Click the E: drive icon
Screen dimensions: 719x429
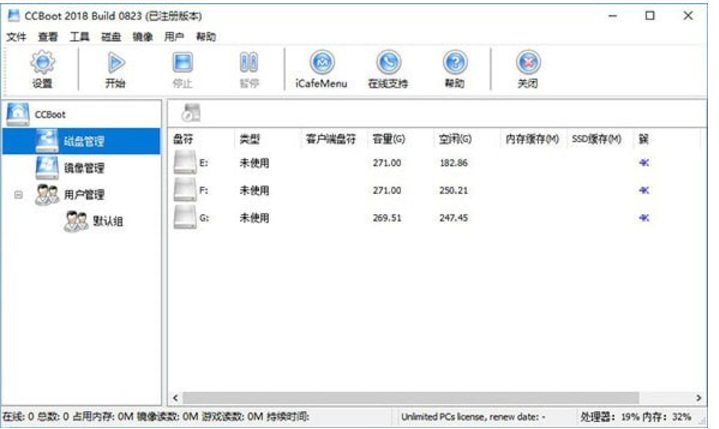click(x=185, y=162)
